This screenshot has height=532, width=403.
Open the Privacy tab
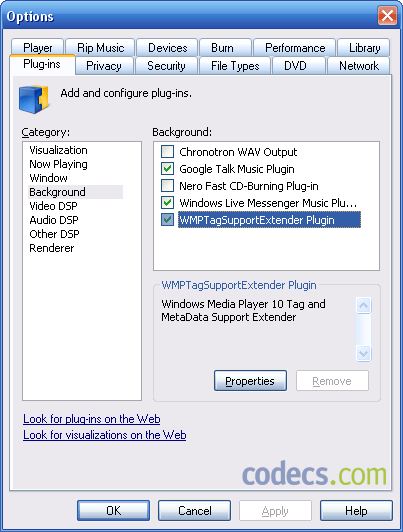[103, 65]
